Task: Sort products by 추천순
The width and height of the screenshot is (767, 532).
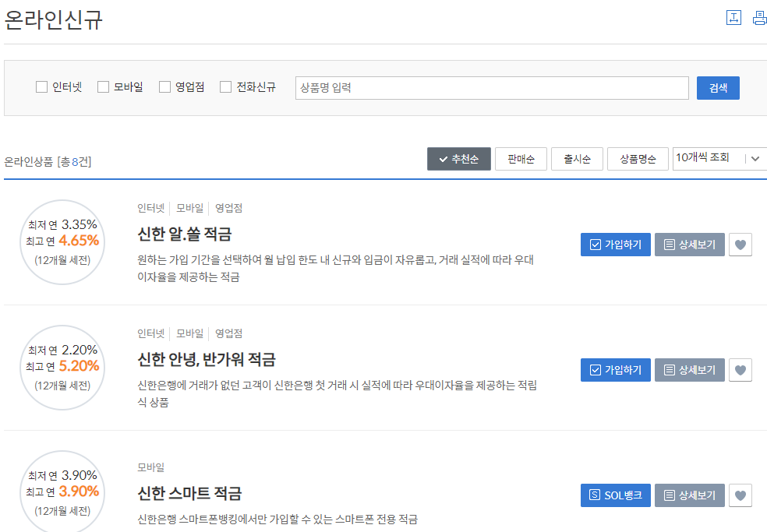Action: tap(459, 159)
